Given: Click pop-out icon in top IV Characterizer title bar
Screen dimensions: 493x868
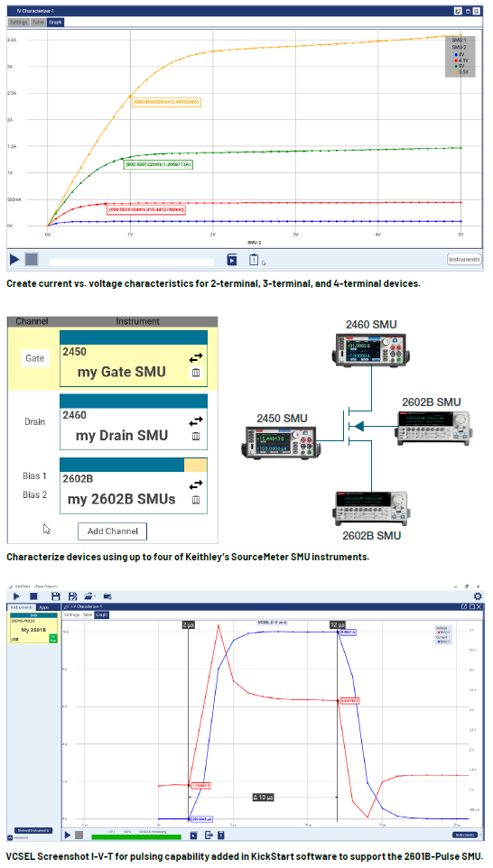Looking at the screenshot, I should [x=458, y=11].
